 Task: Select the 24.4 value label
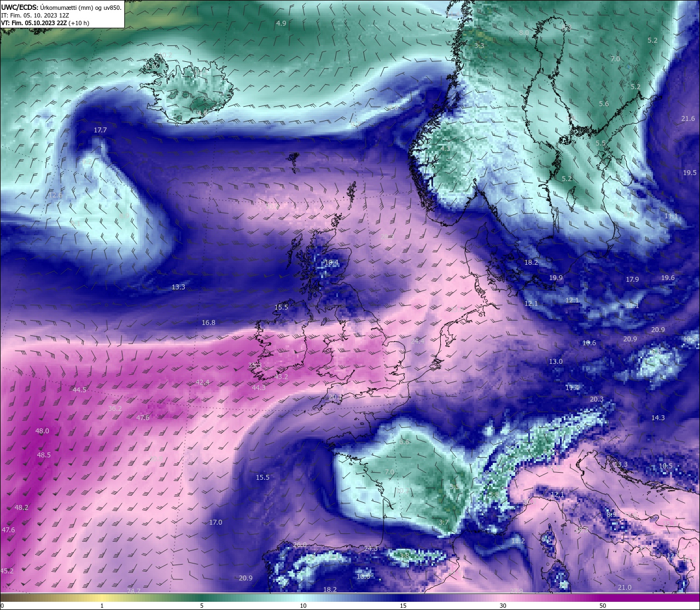point(417,341)
